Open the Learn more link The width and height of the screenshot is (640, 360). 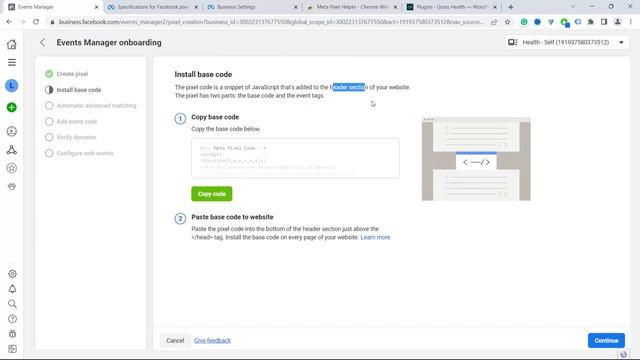point(375,237)
